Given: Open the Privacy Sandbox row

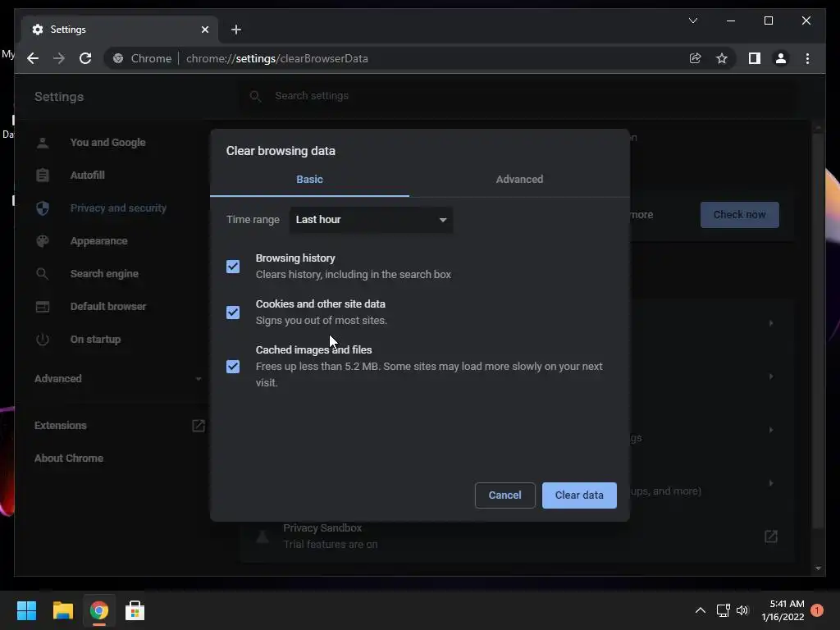Looking at the screenshot, I should [517, 536].
